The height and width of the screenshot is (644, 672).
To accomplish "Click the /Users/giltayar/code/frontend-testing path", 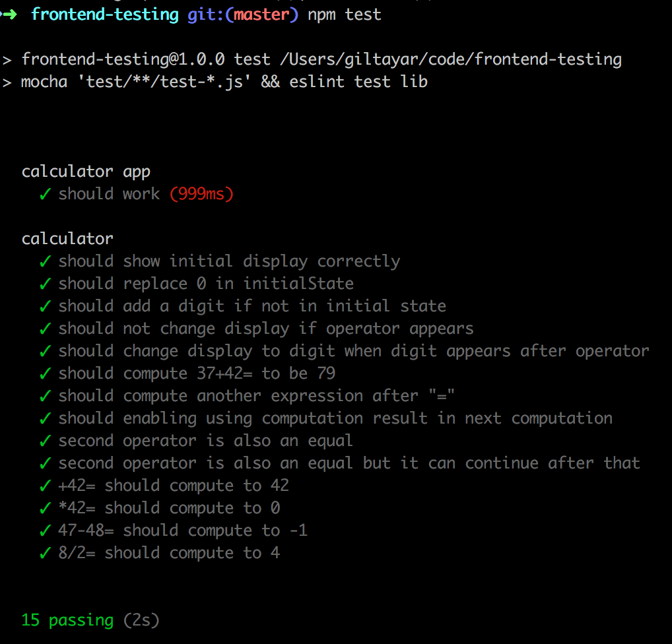I will [x=451, y=59].
